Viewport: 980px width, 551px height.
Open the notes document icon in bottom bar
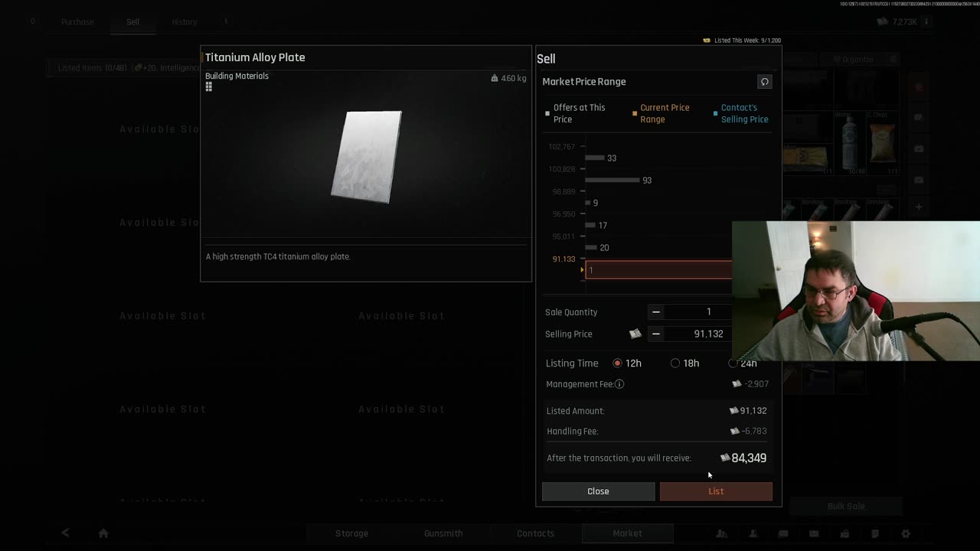(875, 533)
